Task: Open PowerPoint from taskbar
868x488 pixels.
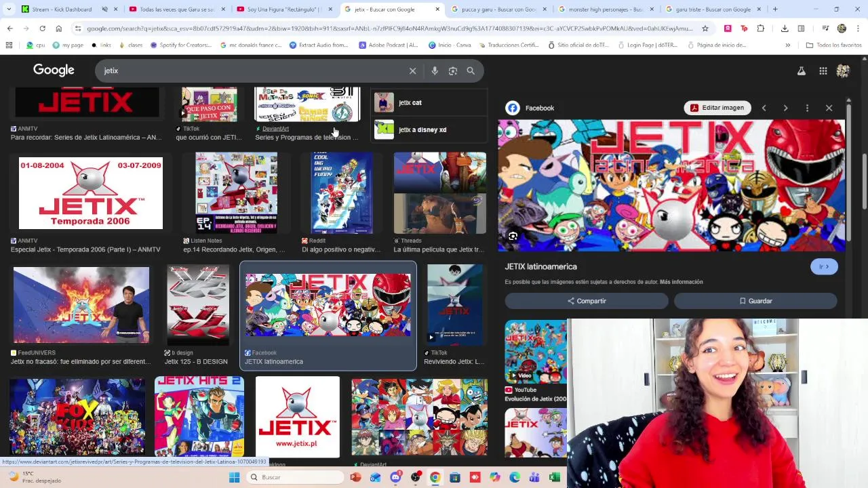Action: click(355, 477)
